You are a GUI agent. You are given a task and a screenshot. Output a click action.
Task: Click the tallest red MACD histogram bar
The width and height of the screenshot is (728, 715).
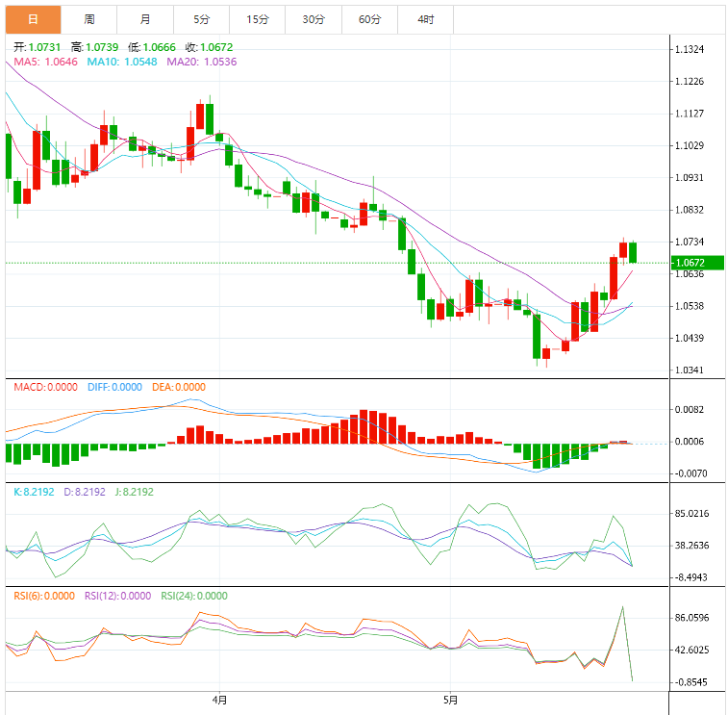pyautogui.click(x=364, y=426)
